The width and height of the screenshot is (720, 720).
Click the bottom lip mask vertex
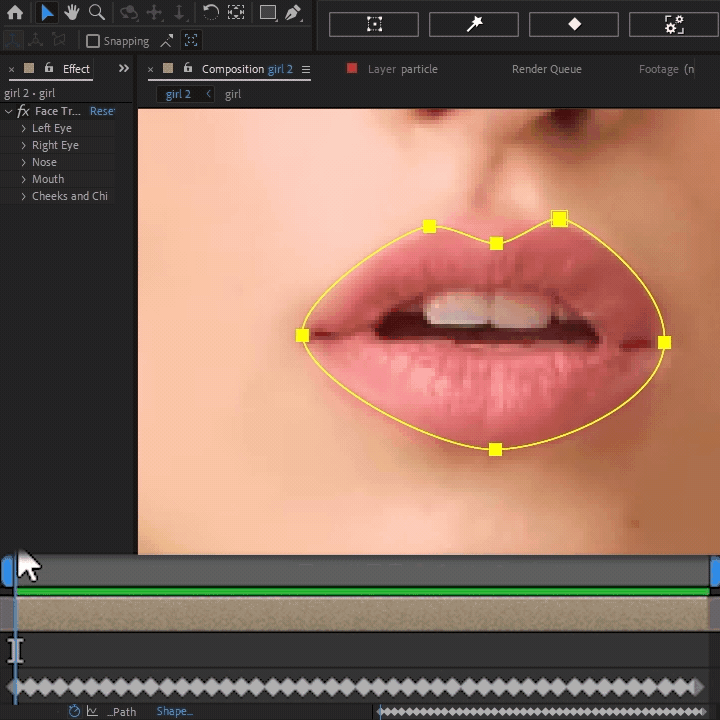pos(495,449)
